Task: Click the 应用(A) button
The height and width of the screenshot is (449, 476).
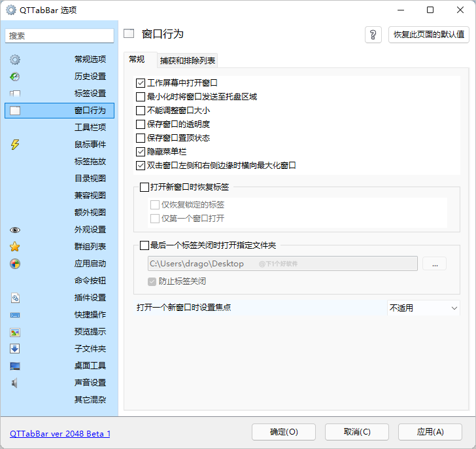Action: point(430,432)
